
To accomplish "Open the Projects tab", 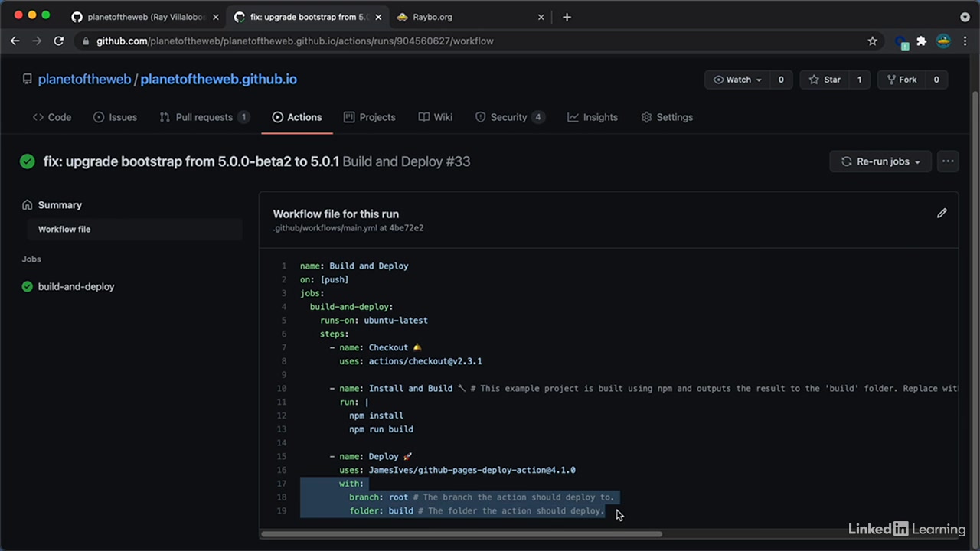I will point(370,117).
